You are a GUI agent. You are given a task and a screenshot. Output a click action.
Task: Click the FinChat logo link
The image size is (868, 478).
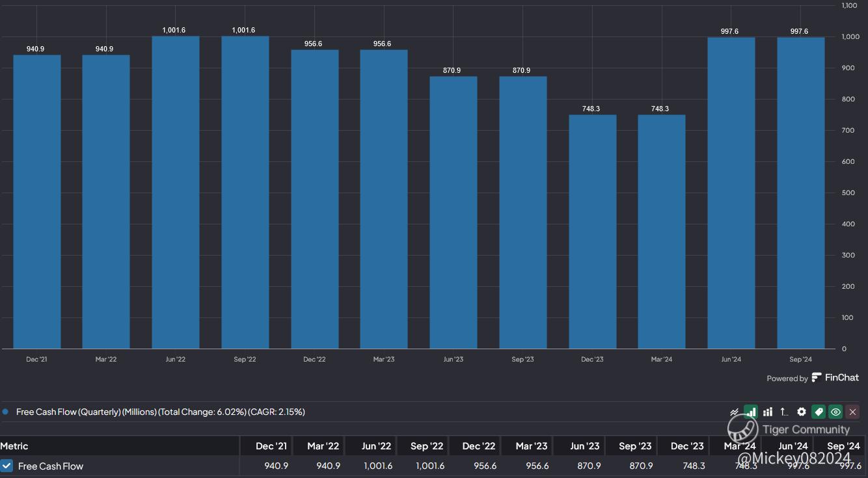coord(835,378)
